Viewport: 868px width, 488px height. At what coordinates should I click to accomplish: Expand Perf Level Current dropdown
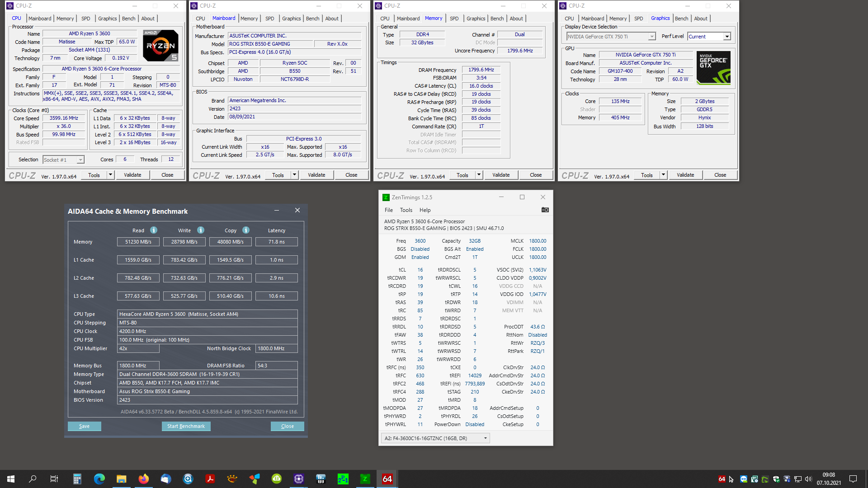[x=726, y=37]
